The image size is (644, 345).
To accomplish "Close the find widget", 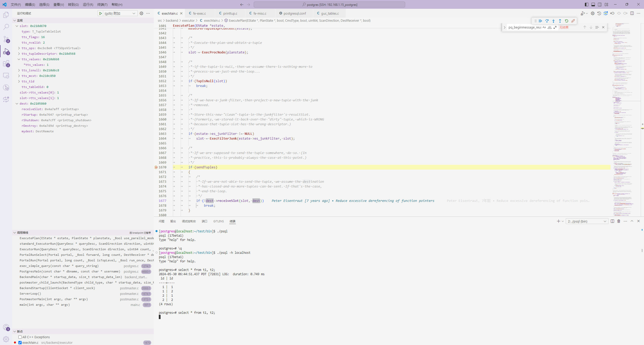I will 603,27.
